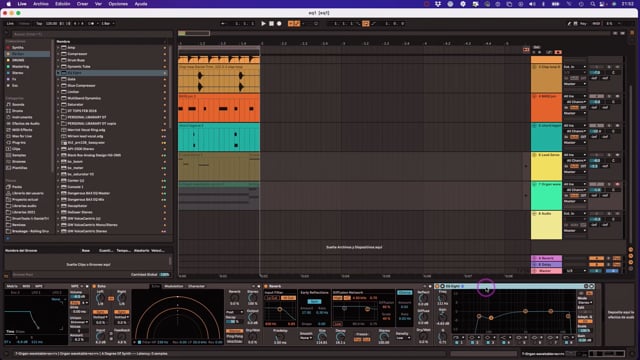The width and height of the screenshot is (640, 360).
Task: Switch to Echo's Character tab
Action: pyautogui.click(x=196, y=286)
